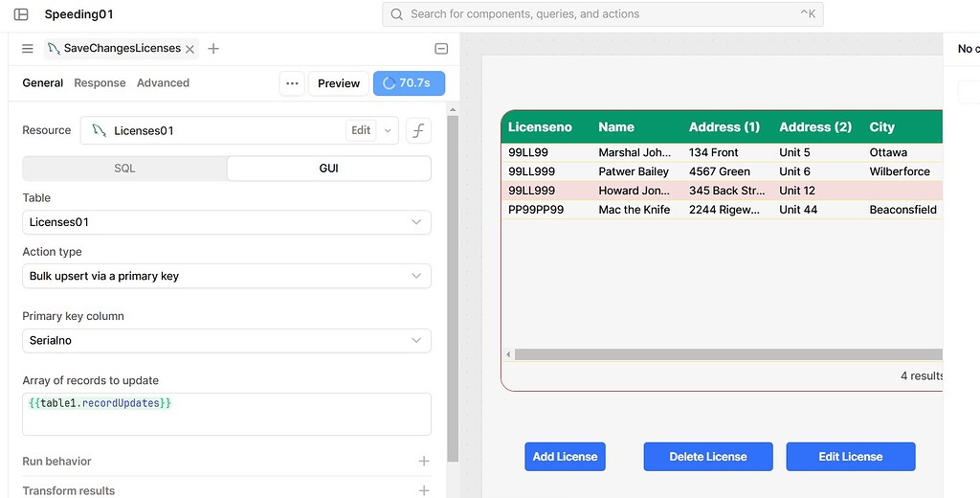Click the Edit License button
Viewport: 980px width, 498px height.
point(851,457)
